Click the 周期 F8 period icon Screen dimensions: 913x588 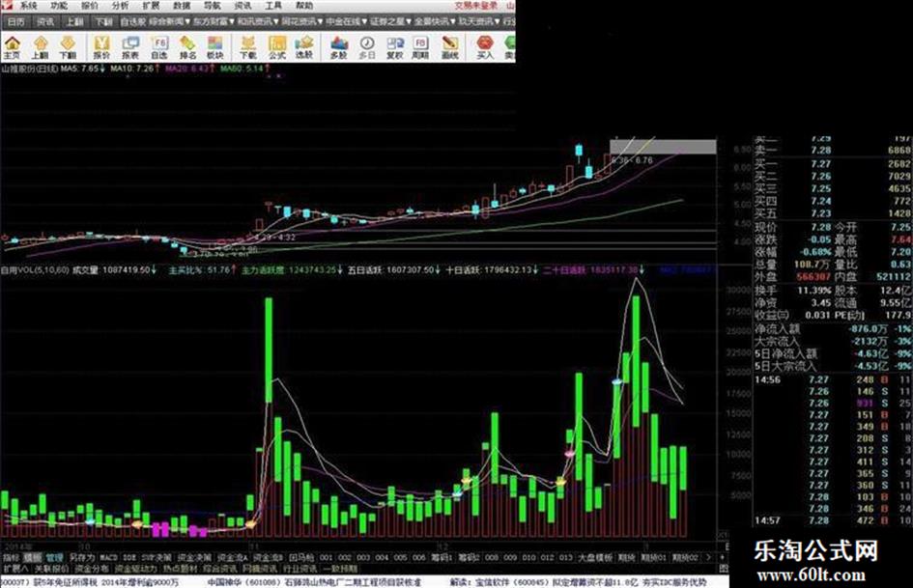coord(420,47)
